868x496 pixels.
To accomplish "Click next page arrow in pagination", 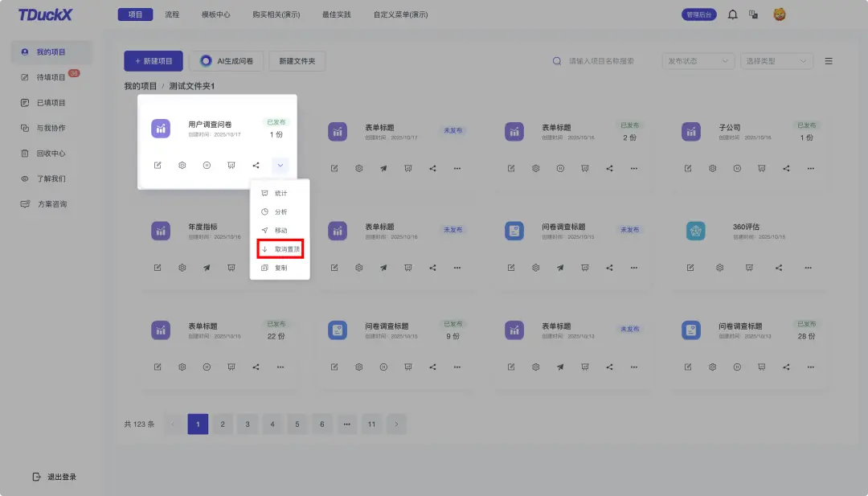I will coord(396,424).
